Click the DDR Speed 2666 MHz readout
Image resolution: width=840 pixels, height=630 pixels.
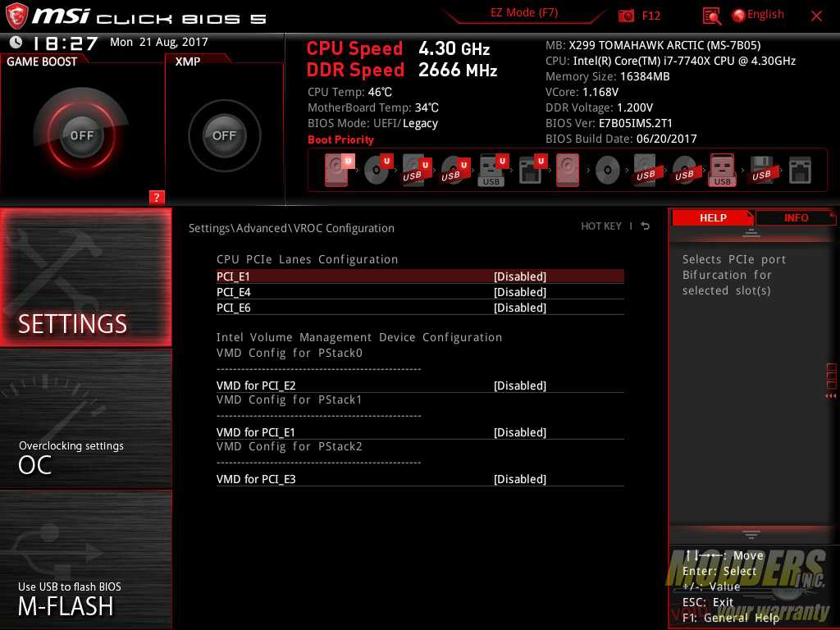(401, 70)
